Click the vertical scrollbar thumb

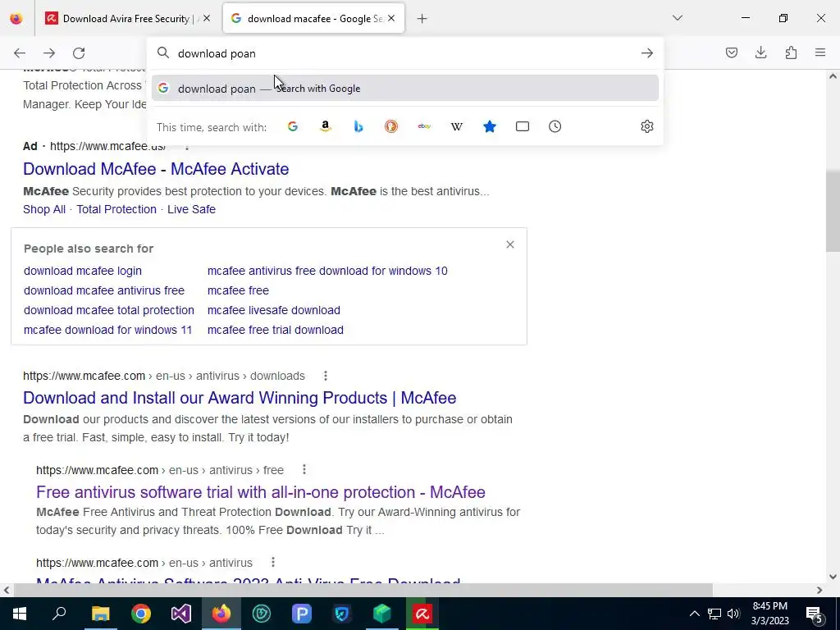coord(833,211)
